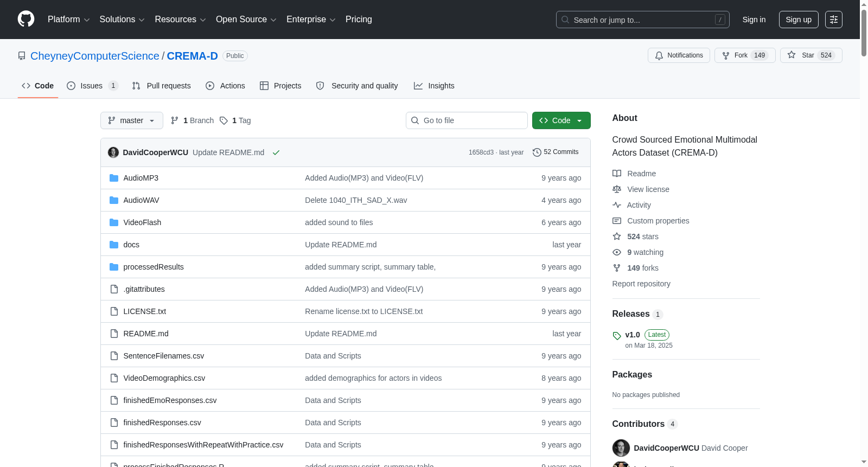The width and height of the screenshot is (868, 467).
Task: Click the 1 Tag link
Action: coord(235,120)
